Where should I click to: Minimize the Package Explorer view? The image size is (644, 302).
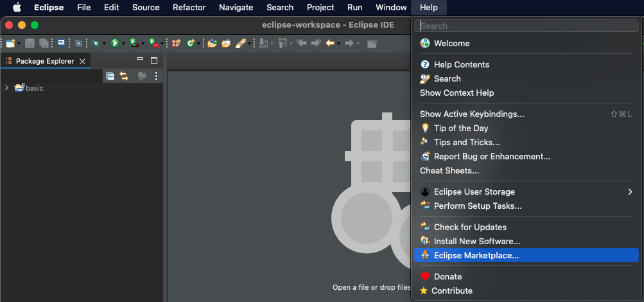[x=140, y=60]
